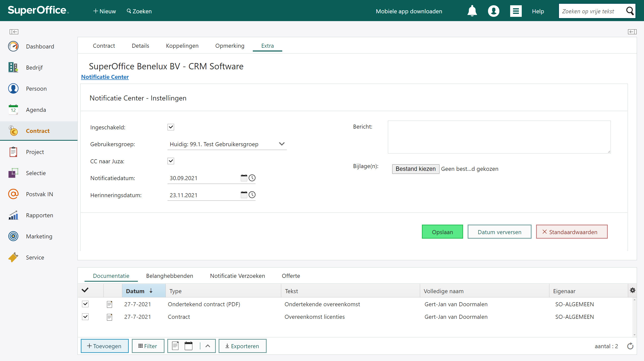644x361 pixels.
Task: Open time picker for Herinneringsdatum
Action: tap(252, 195)
